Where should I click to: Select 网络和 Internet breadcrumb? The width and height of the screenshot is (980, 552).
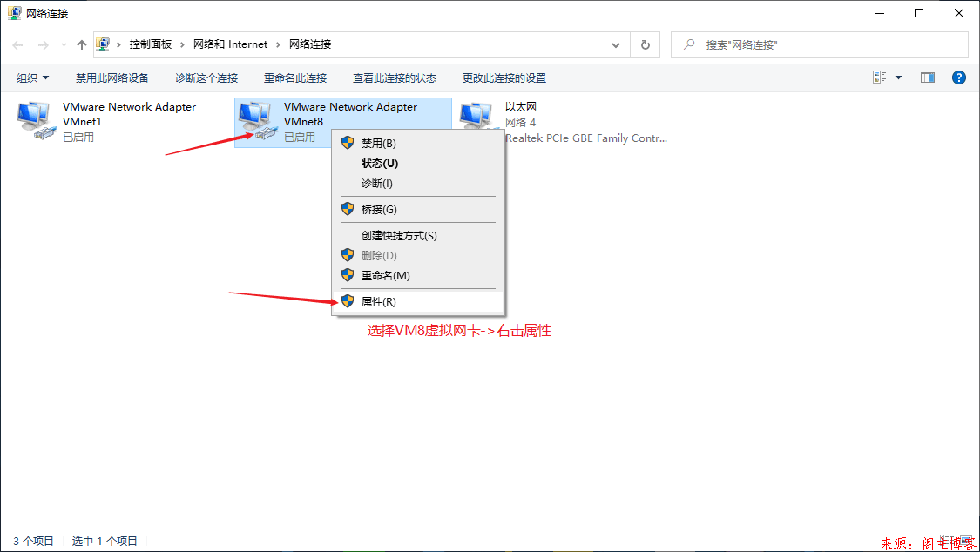(x=230, y=44)
